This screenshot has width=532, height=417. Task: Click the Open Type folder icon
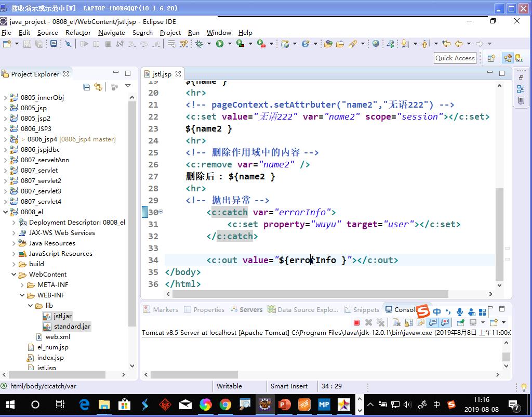[x=328, y=44]
